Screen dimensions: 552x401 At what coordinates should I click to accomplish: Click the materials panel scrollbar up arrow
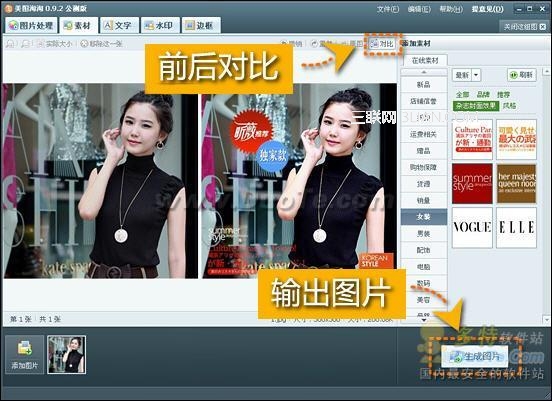[546, 71]
